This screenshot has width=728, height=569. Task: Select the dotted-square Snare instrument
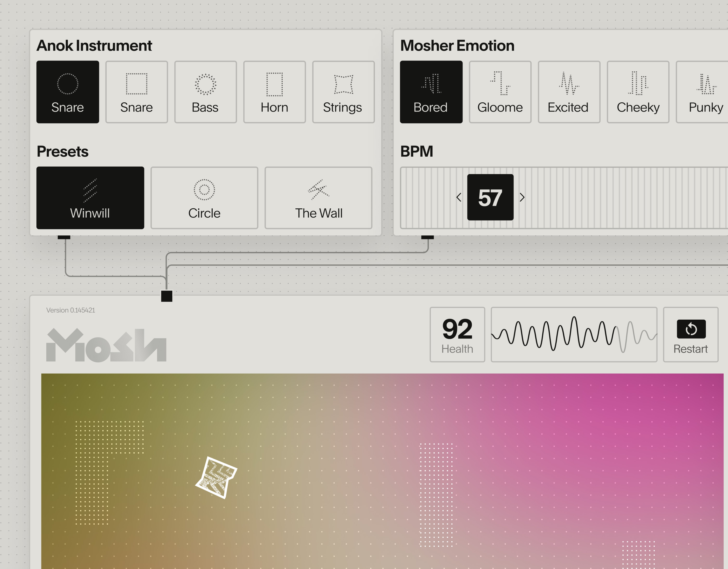136,92
